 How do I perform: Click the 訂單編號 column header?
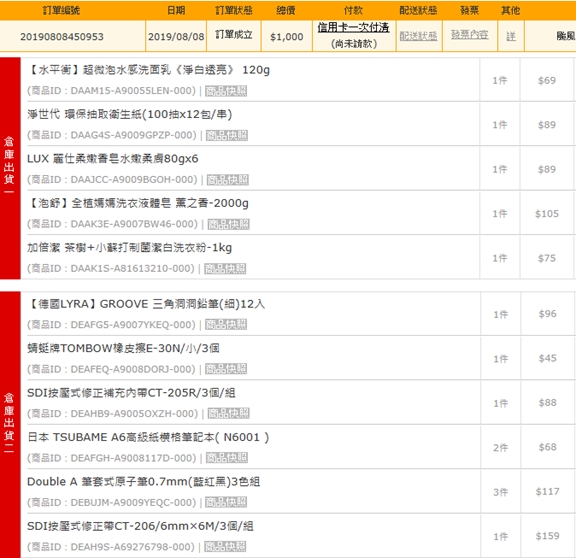(61, 10)
